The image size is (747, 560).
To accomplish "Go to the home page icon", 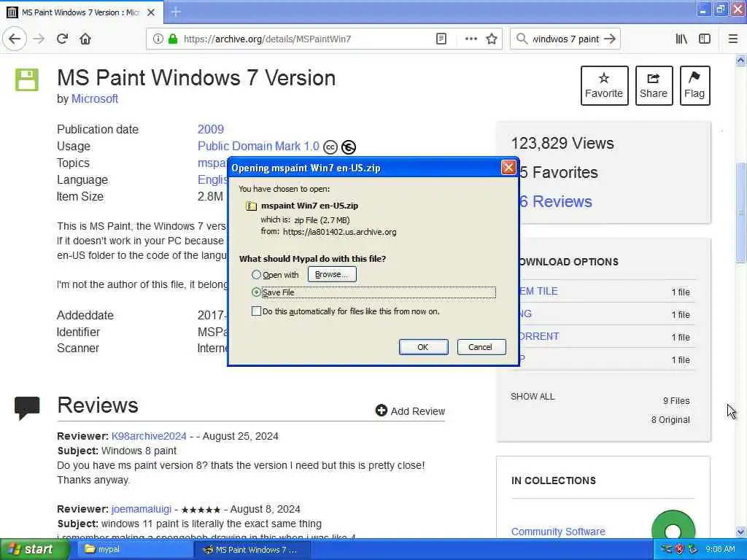I will point(85,39).
